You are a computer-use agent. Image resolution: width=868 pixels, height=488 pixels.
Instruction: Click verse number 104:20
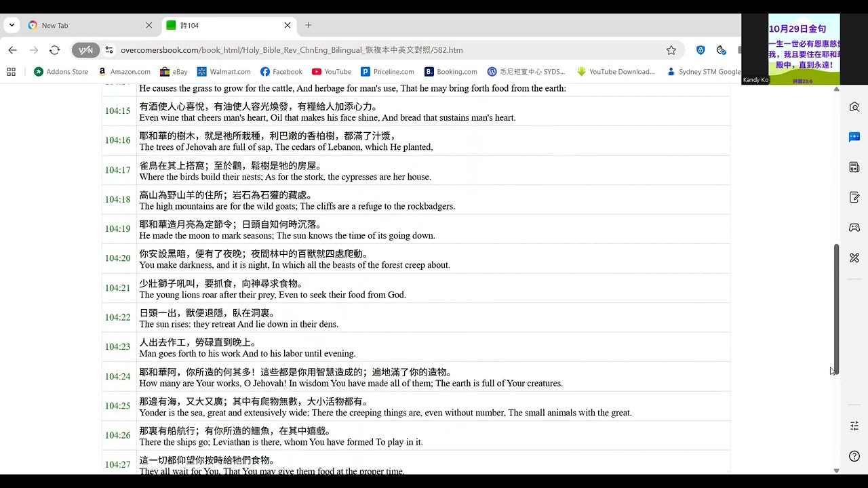coord(117,258)
